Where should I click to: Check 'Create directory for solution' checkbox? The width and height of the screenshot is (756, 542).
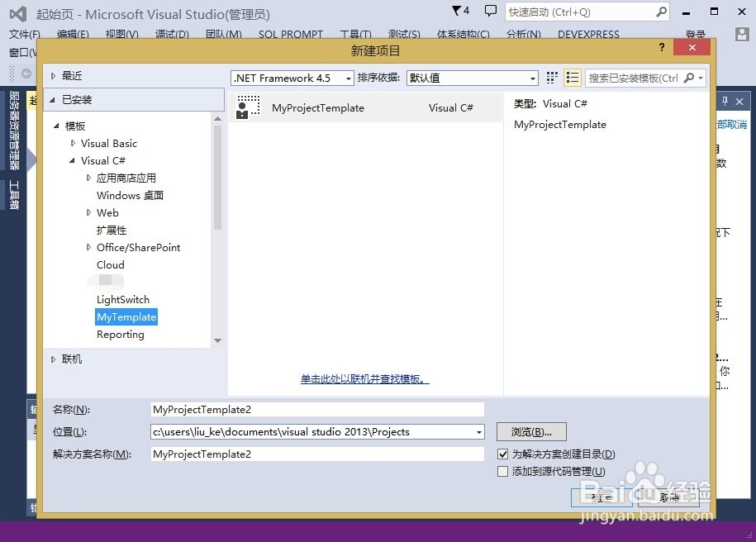pos(502,454)
